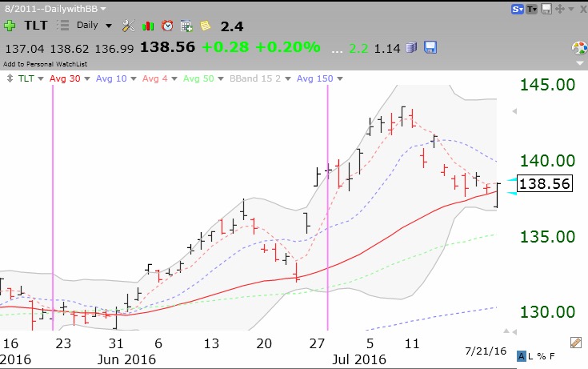This screenshot has width=588, height=369.
Task: Click the lower cyan price marker on scale
Action: point(512,193)
